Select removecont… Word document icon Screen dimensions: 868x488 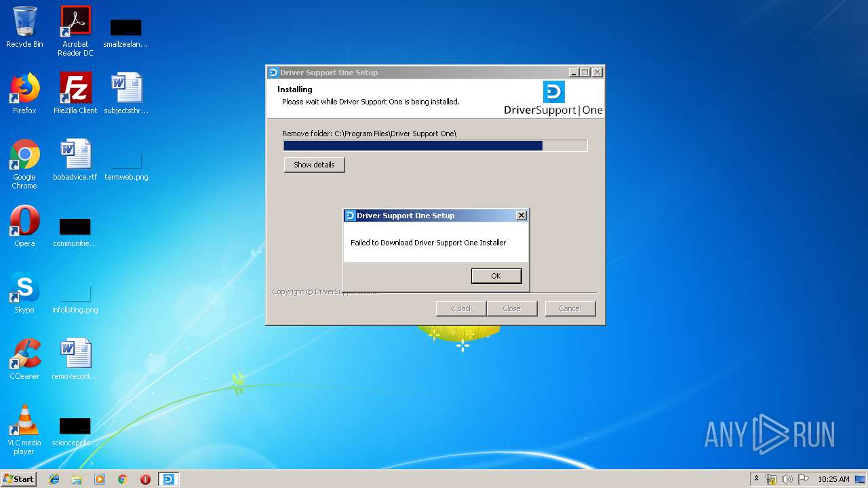[x=75, y=360]
